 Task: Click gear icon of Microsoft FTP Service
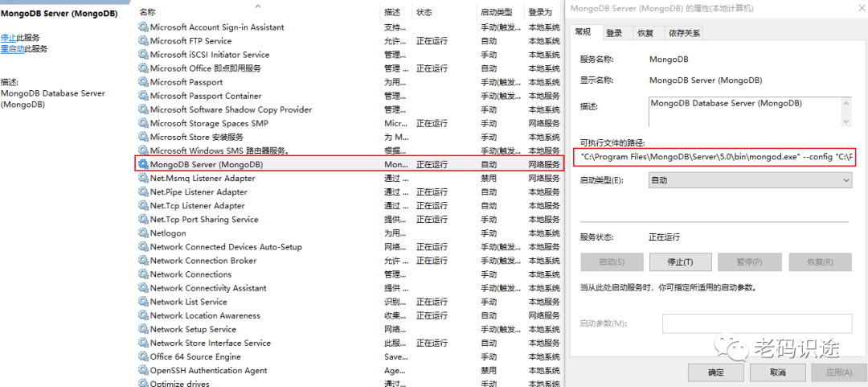tap(143, 41)
